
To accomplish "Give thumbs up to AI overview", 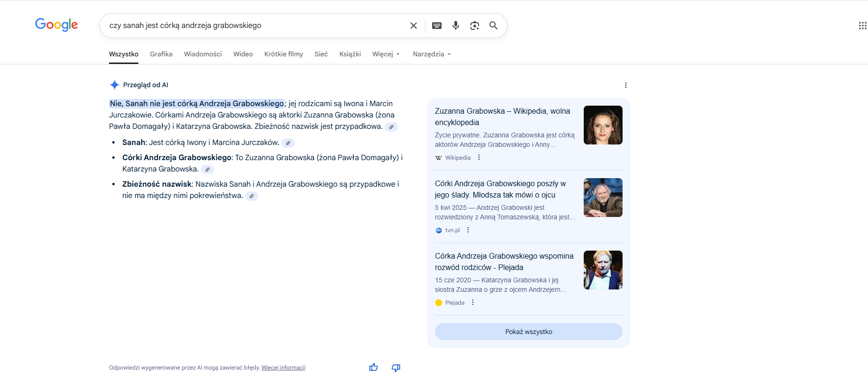I will [373, 368].
